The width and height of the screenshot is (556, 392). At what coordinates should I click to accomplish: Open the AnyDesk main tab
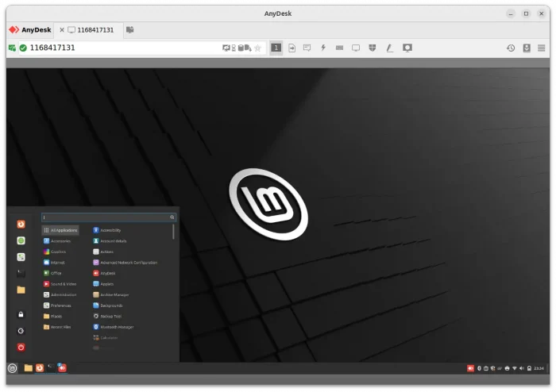(x=30, y=30)
